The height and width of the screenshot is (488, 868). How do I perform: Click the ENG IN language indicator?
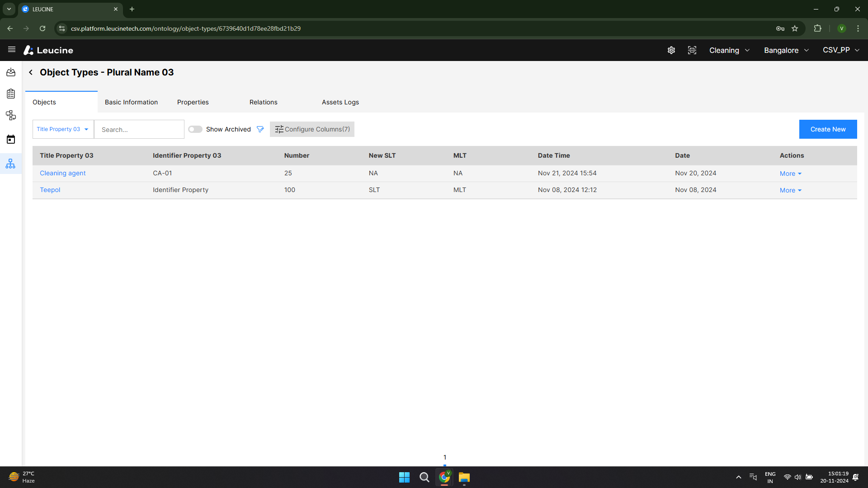(770, 477)
